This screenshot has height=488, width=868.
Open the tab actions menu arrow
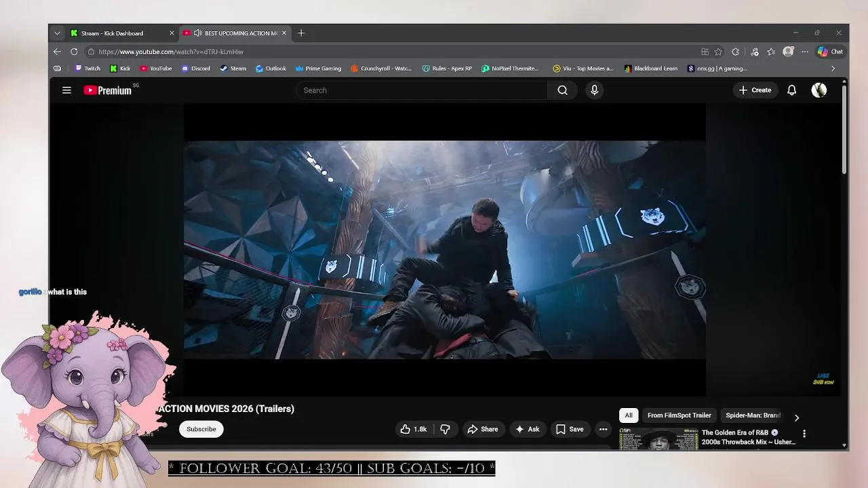[x=57, y=33]
